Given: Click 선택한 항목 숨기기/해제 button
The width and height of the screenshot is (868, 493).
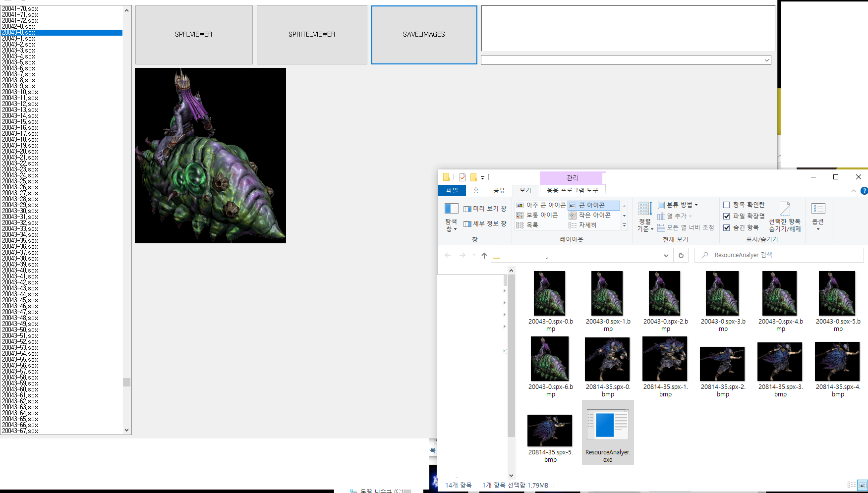Looking at the screenshot, I should [785, 217].
